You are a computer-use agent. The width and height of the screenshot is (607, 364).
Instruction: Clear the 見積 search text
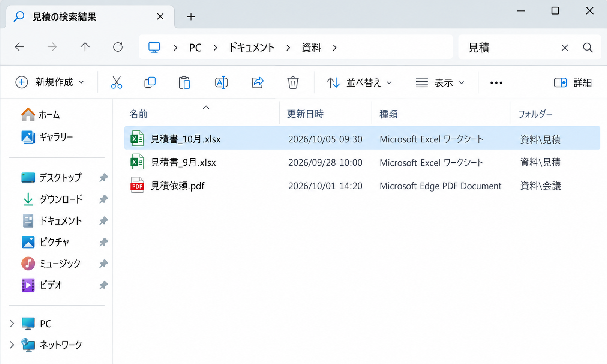coord(565,48)
